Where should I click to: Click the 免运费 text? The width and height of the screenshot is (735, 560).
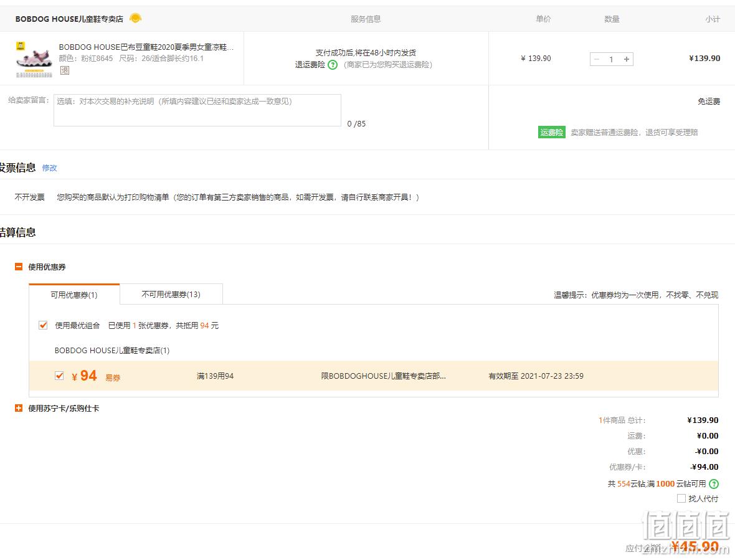(x=709, y=101)
